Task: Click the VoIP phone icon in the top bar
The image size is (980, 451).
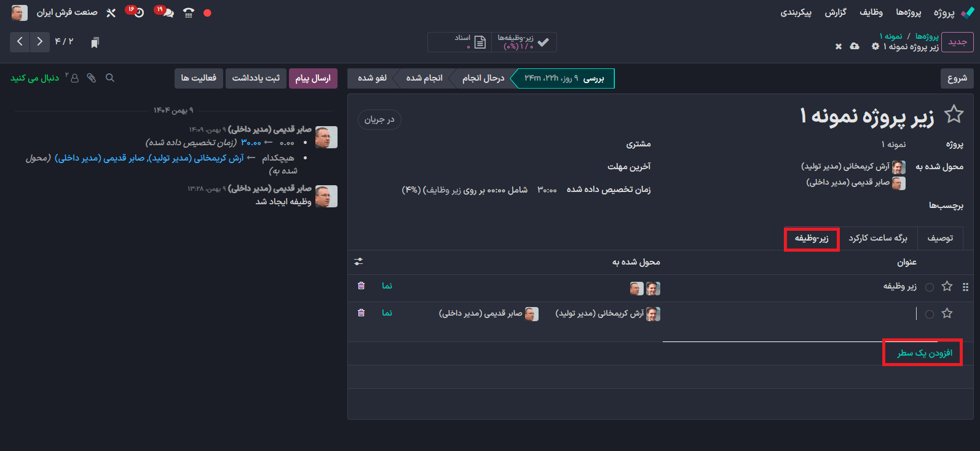Action: click(189, 13)
